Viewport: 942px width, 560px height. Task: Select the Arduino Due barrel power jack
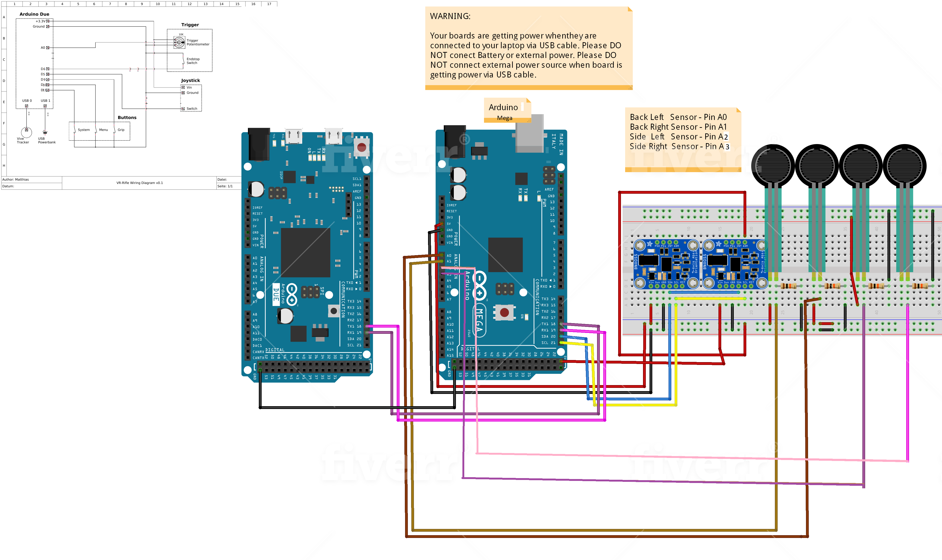259,144
